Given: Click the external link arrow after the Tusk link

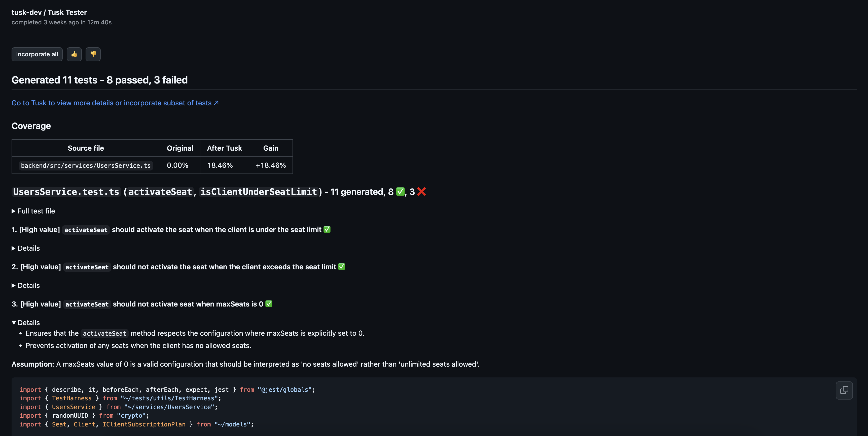Looking at the screenshot, I should click(216, 103).
